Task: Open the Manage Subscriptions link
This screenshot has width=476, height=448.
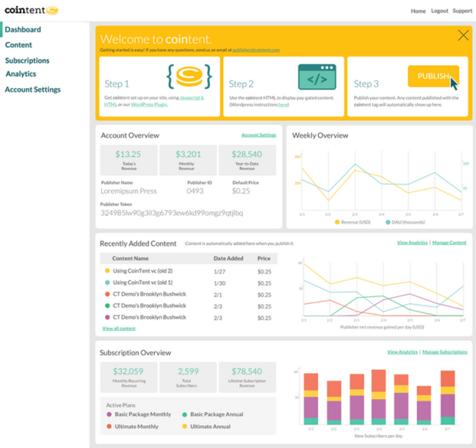Action: [445, 352]
